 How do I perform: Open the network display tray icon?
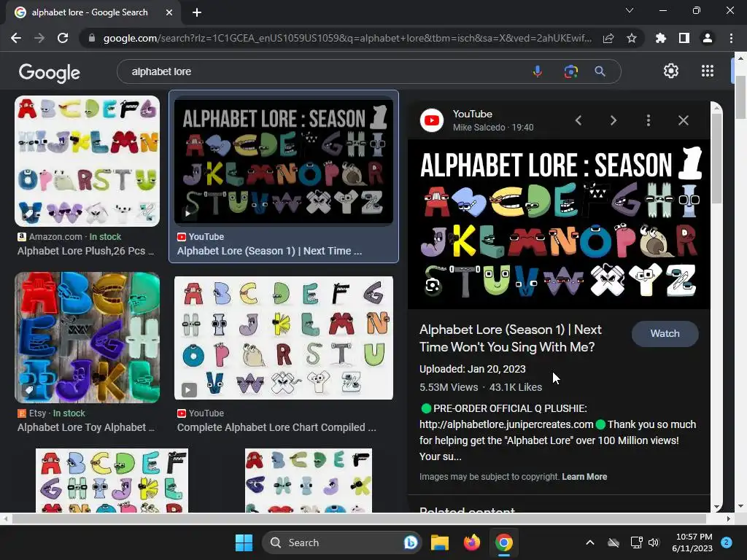tap(636, 542)
